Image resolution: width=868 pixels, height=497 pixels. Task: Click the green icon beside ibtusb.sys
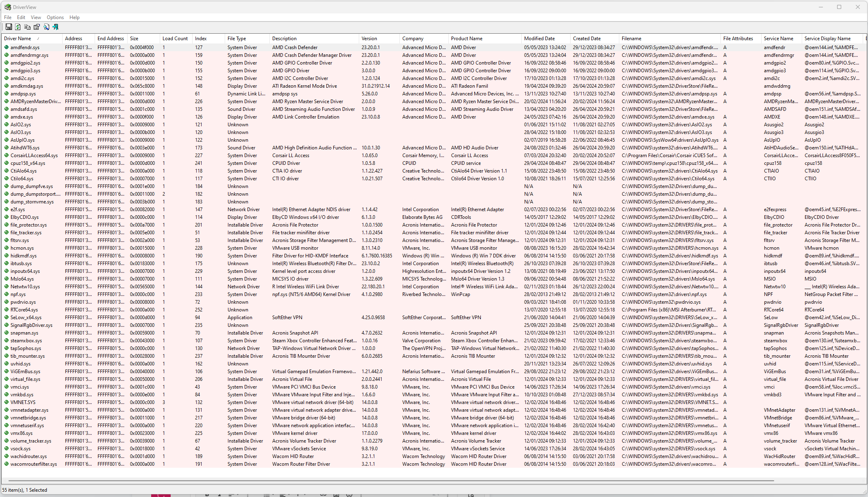coord(7,263)
